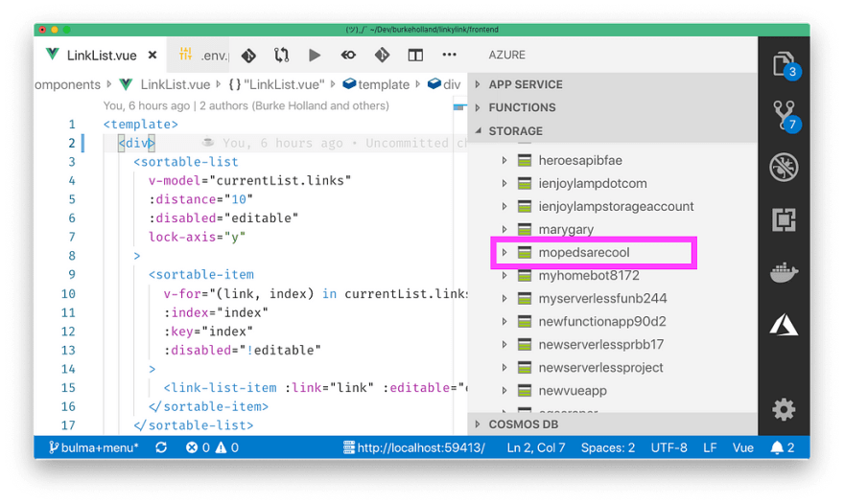Click the compare changes arrows icon
844x504 pixels.
[282, 55]
